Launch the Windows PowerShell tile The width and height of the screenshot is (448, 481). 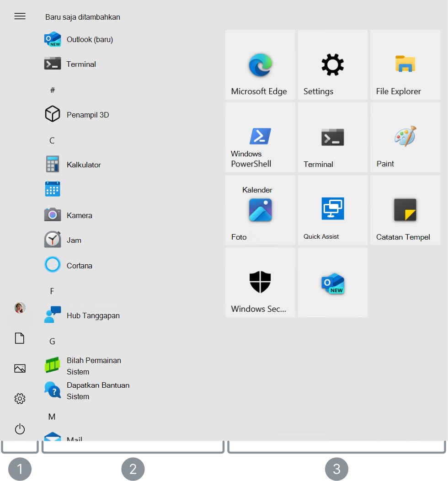[260, 138]
